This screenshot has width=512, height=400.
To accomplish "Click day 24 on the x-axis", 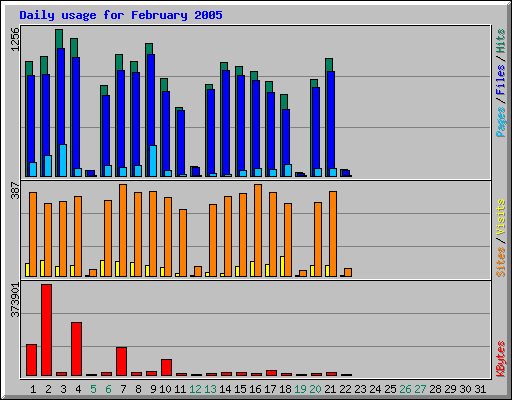I will (375, 389).
